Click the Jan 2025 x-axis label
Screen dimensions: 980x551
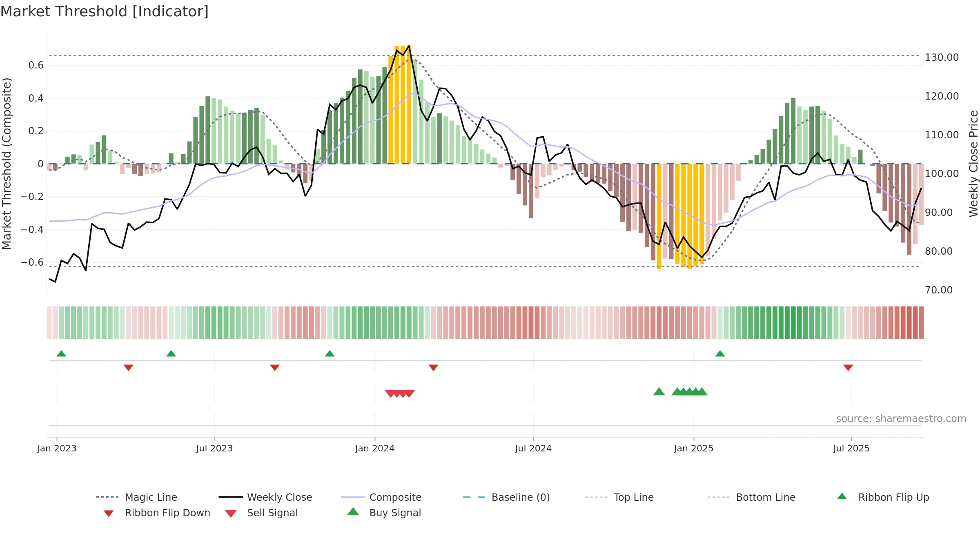(694, 449)
